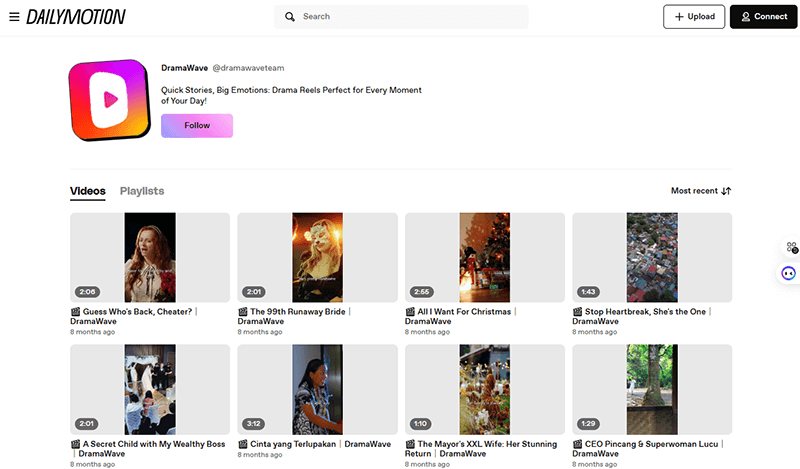Viewport: 800px width, 469px height.
Task: Click the clapperboard icon beside Cinta yang Terlupakan
Action: click(x=243, y=444)
